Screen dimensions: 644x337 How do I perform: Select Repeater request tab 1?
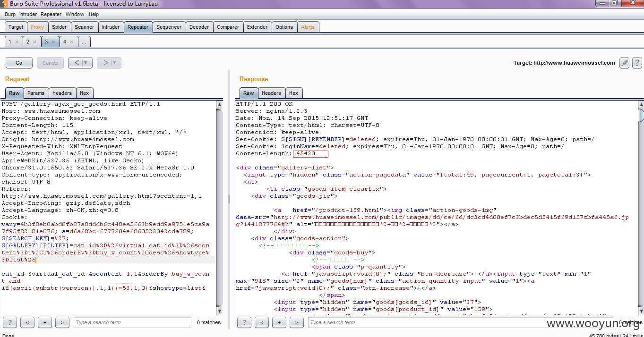pos(10,42)
